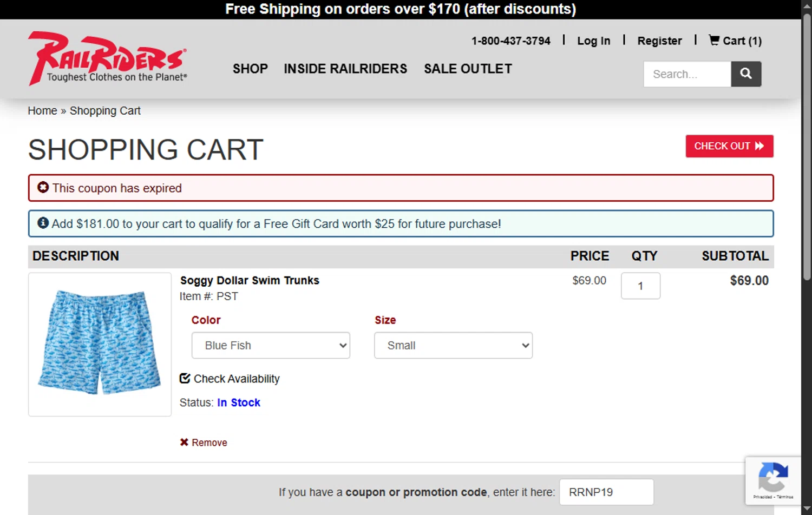Click the Log In link
The width and height of the screenshot is (812, 515).
click(593, 41)
